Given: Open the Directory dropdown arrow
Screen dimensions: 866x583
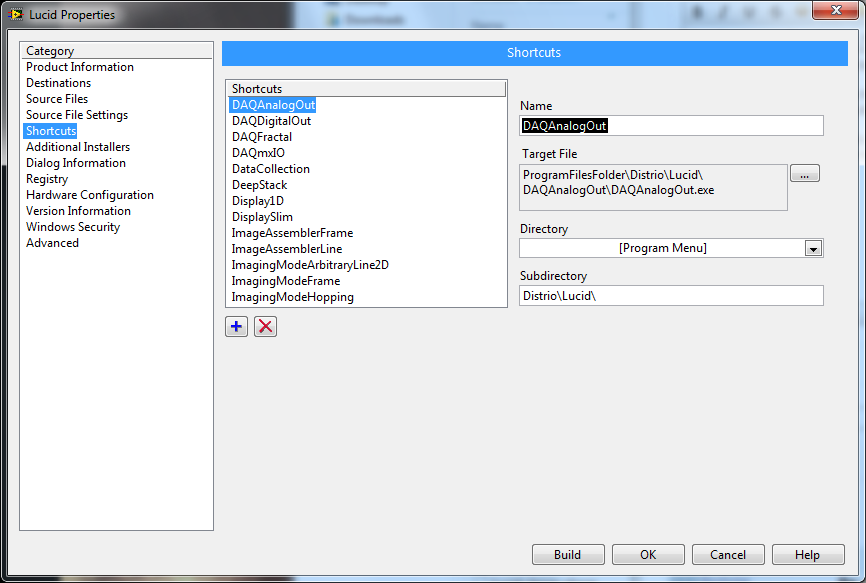Looking at the screenshot, I should (x=813, y=248).
